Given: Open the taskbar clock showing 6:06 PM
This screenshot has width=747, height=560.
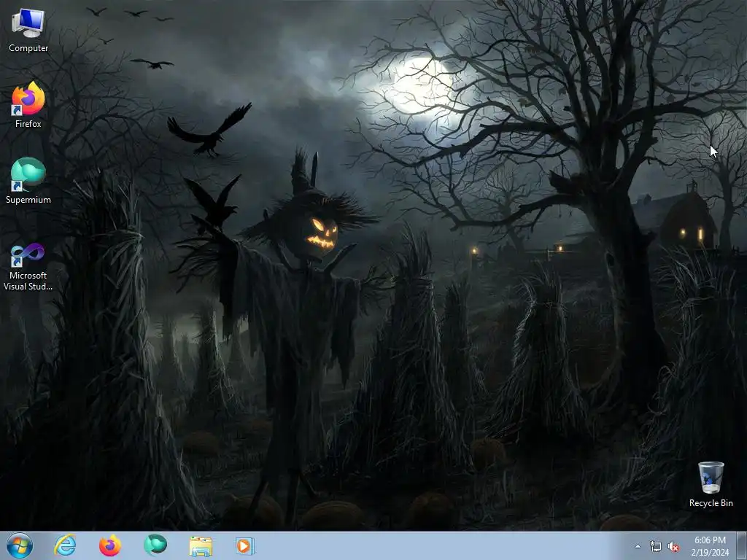Looking at the screenshot, I should pos(710,546).
